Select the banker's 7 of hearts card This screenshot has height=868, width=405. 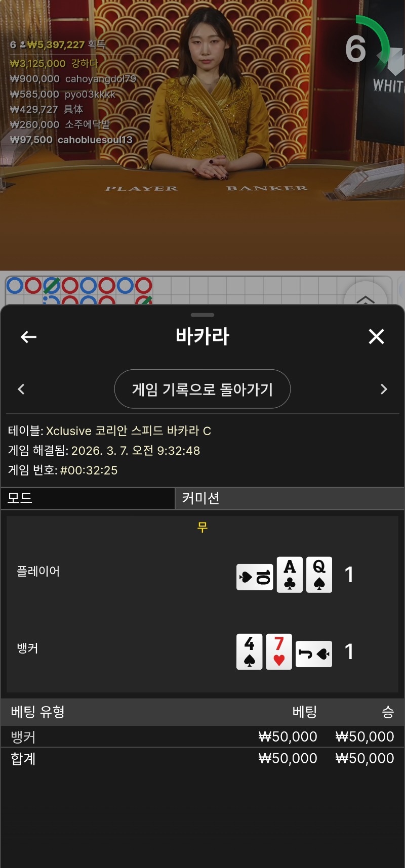[x=279, y=652]
